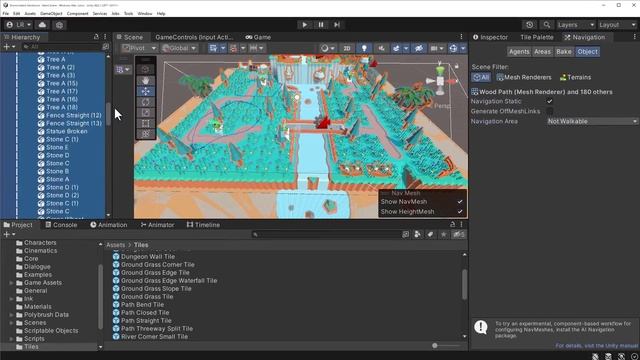This screenshot has height=360, width=640.
Task: Open the Gizmos dropdown arrow
Action: (x=463, y=48)
